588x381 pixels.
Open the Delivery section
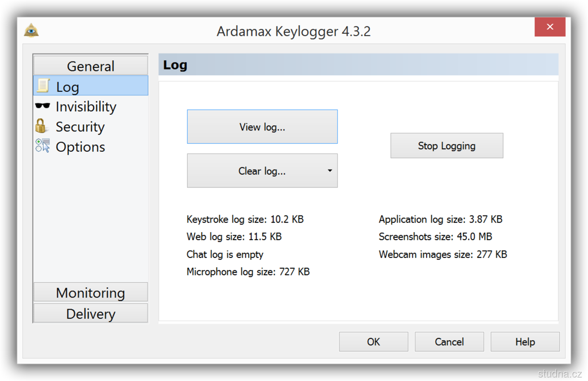90,314
